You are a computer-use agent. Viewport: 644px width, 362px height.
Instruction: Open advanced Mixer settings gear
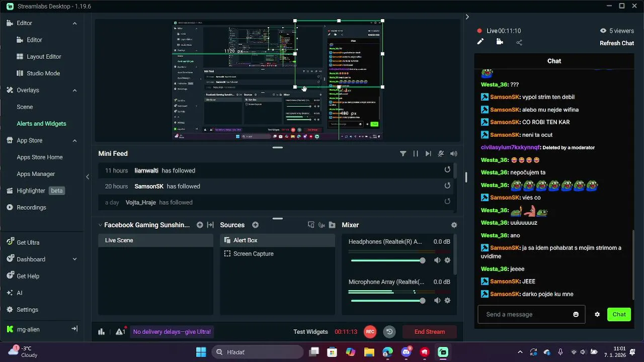[x=454, y=225]
